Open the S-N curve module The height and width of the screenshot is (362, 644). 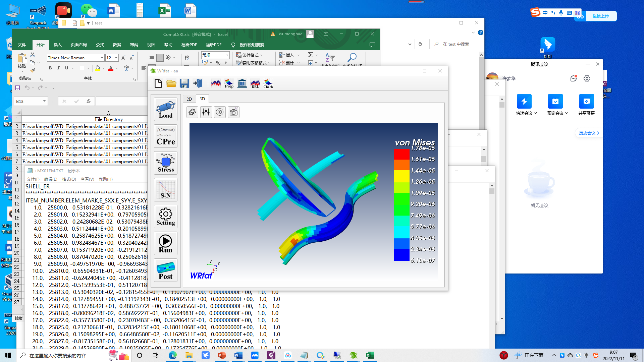point(166,190)
